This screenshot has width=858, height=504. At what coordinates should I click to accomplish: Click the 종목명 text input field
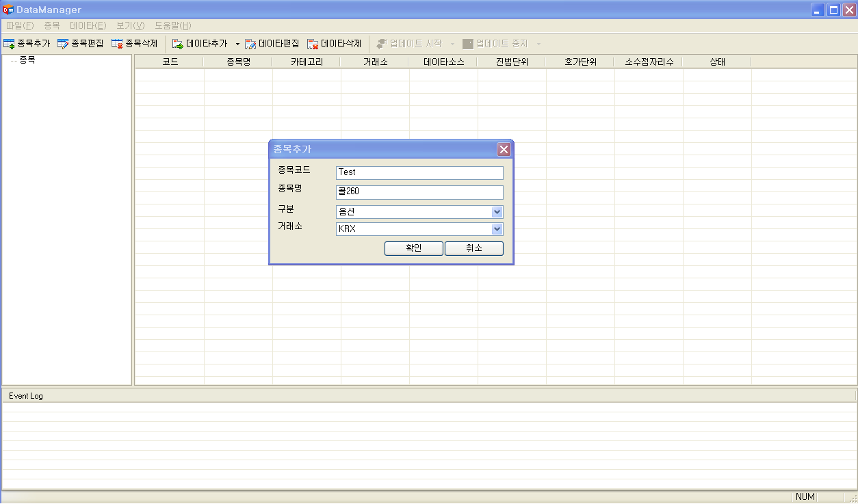(x=419, y=192)
